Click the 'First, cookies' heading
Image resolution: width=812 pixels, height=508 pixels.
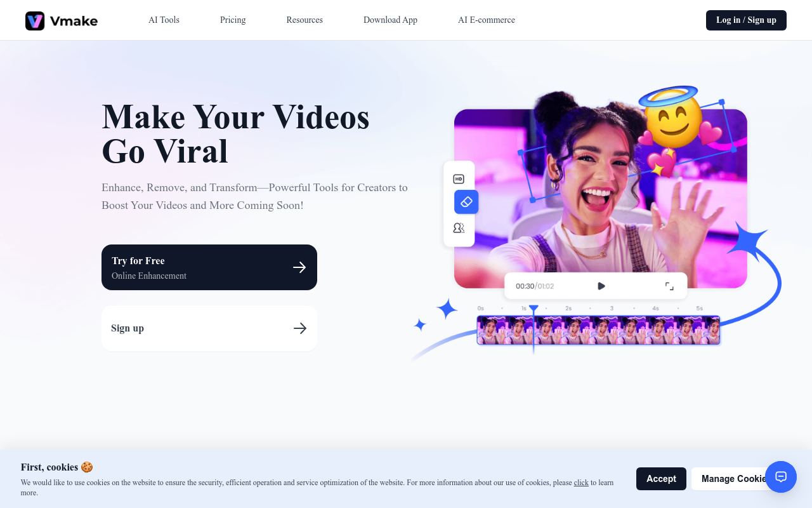57,467
